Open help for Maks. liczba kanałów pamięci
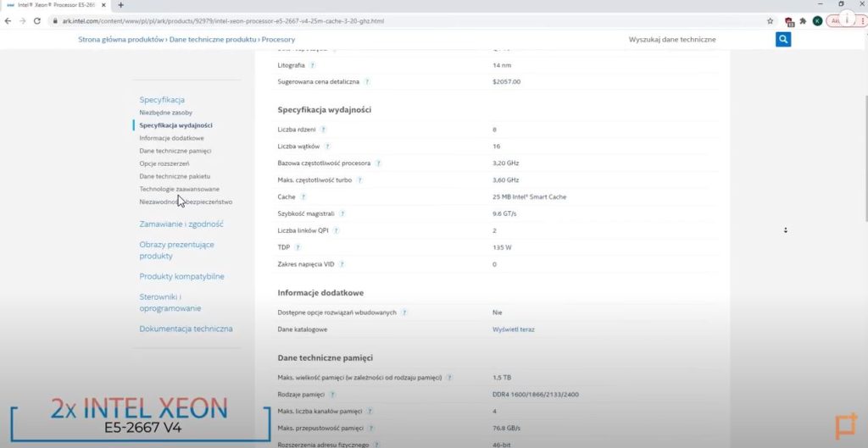Image resolution: width=868 pixels, height=448 pixels. click(370, 412)
